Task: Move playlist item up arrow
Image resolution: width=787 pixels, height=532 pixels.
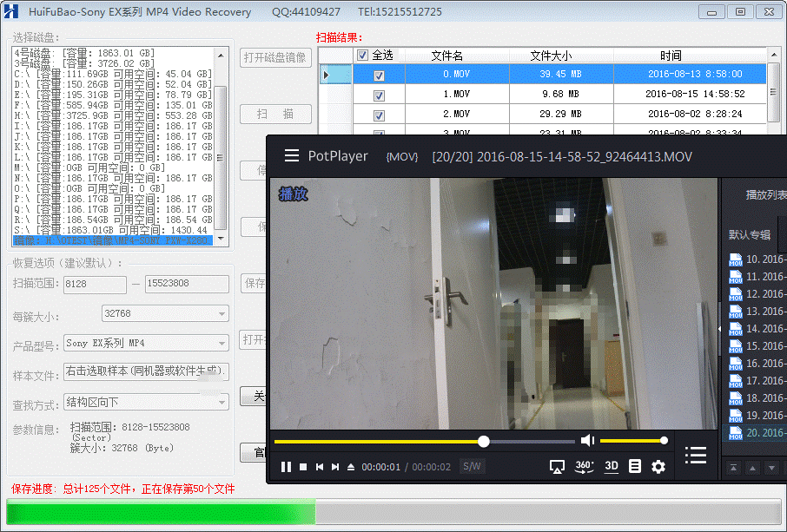Action: pos(752,468)
